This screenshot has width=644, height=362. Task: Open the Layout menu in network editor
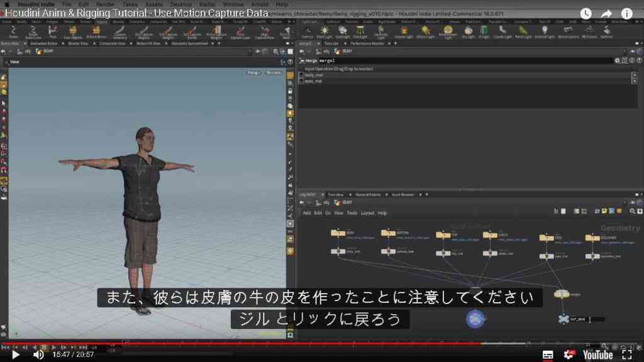(x=367, y=213)
